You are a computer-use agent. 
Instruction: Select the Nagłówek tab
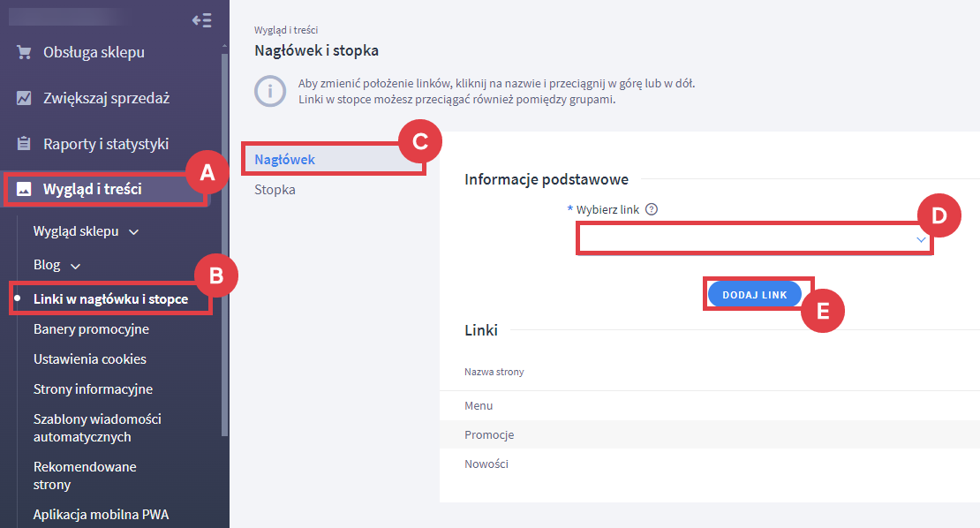coord(284,160)
